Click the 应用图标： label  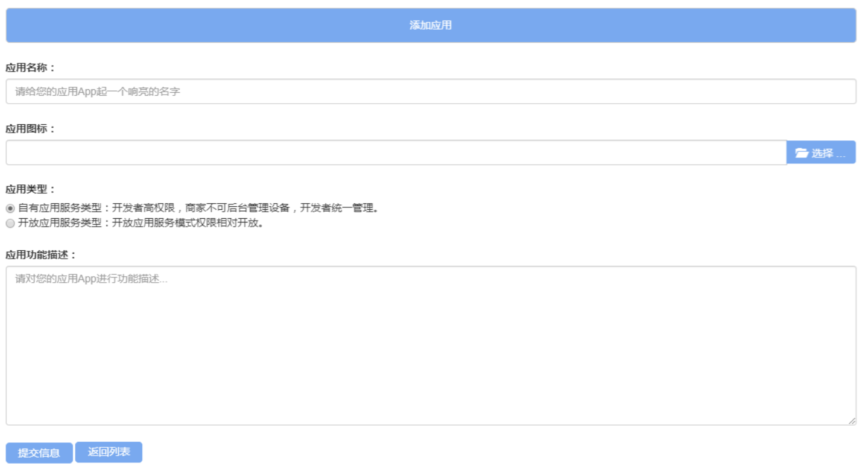(31, 128)
